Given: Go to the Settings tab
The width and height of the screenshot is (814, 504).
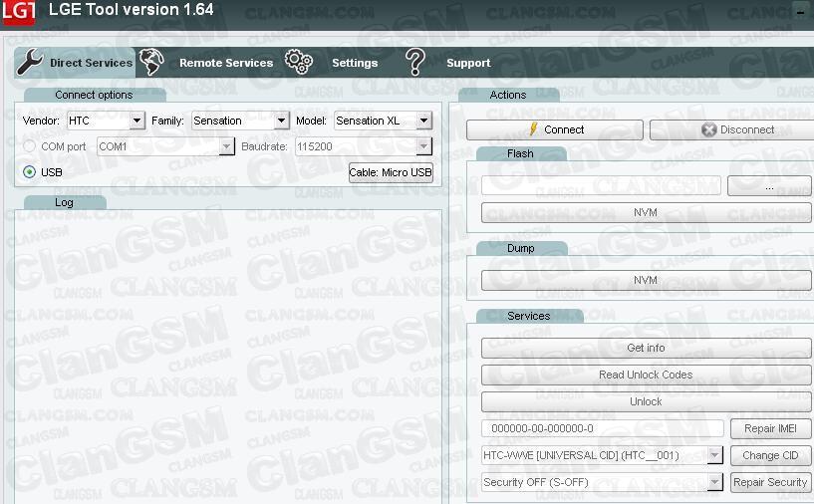Looking at the screenshot, I should click(x=332, y=63).
